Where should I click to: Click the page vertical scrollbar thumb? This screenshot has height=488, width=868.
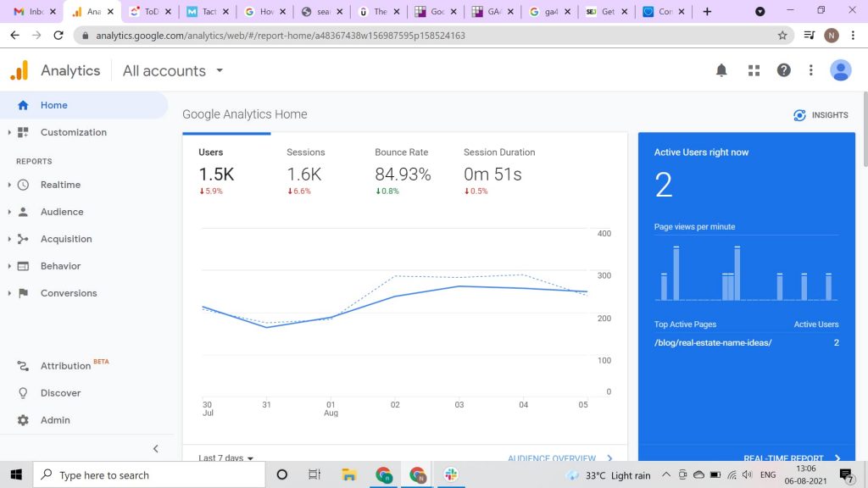pyautogui.click(x=865, y=130)
